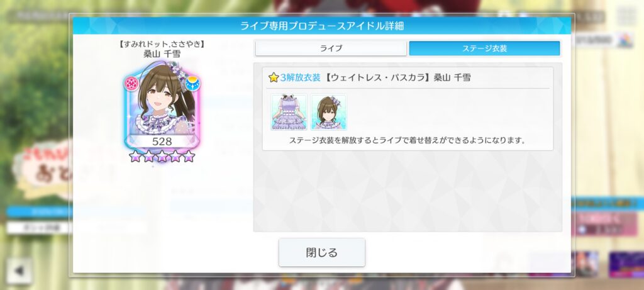Tap the middle purple rarity star
The width and height of the screenshot is (644, 290).
(x=162, y=156)
